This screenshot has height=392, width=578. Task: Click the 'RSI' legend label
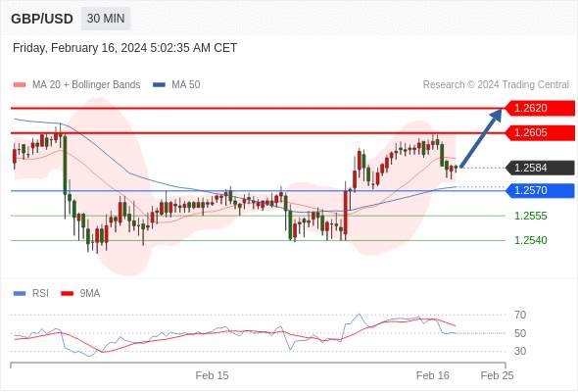(40, 294)
